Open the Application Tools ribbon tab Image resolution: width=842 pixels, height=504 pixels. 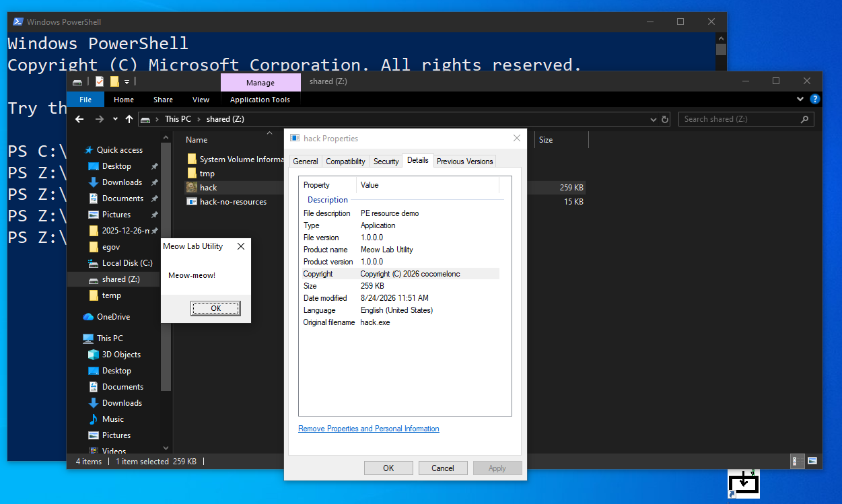pos(260,100)
